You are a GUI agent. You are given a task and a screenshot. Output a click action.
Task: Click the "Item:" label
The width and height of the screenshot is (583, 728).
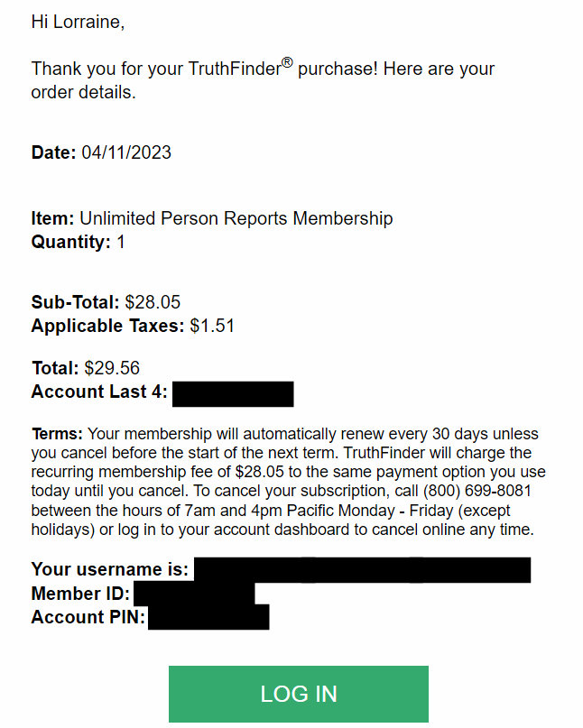pos(52,218)
